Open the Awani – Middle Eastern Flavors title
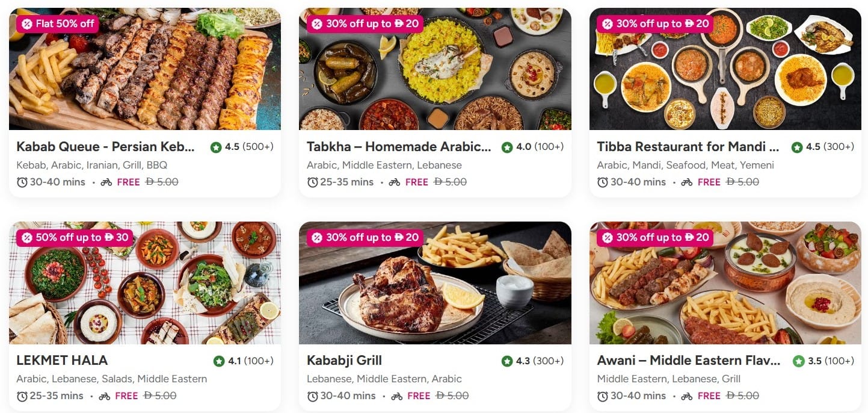Image resolution: width=868 pixels, height=413 pixels. click(688, 361)
